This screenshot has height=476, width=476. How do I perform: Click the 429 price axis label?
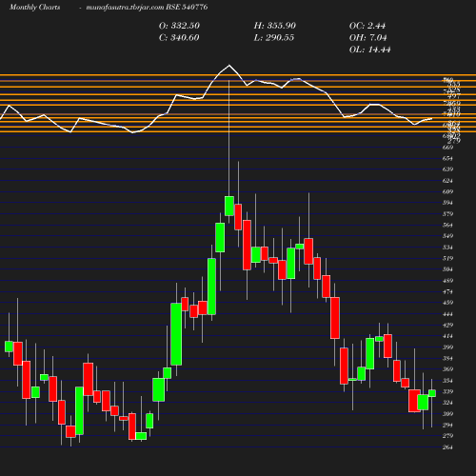point(447,325)
